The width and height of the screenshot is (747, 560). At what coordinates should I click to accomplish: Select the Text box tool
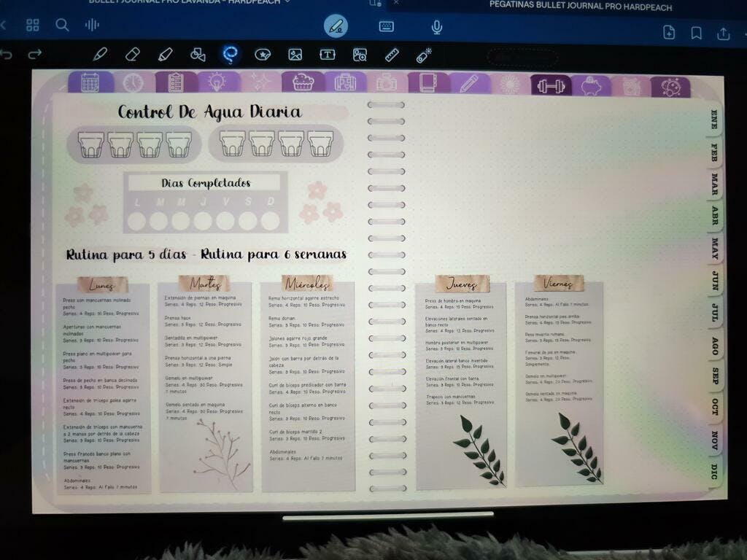point(328,54)
